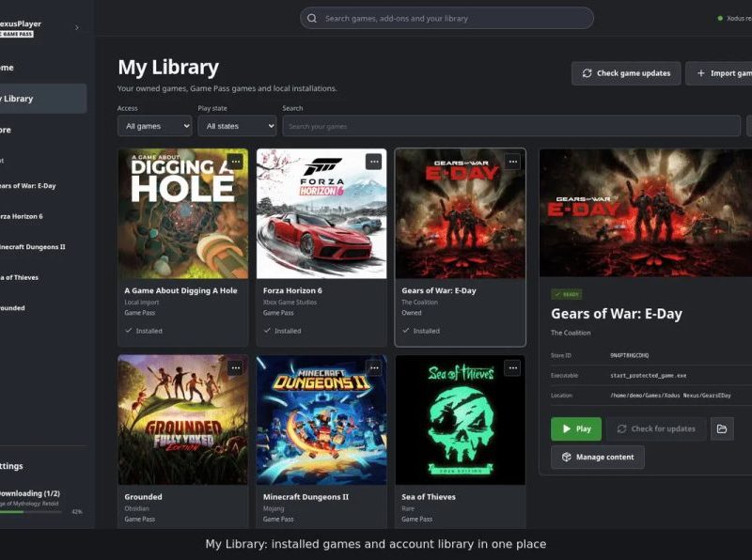Click the Minecraft Dungeons II cover art

[x=321, y=420]
